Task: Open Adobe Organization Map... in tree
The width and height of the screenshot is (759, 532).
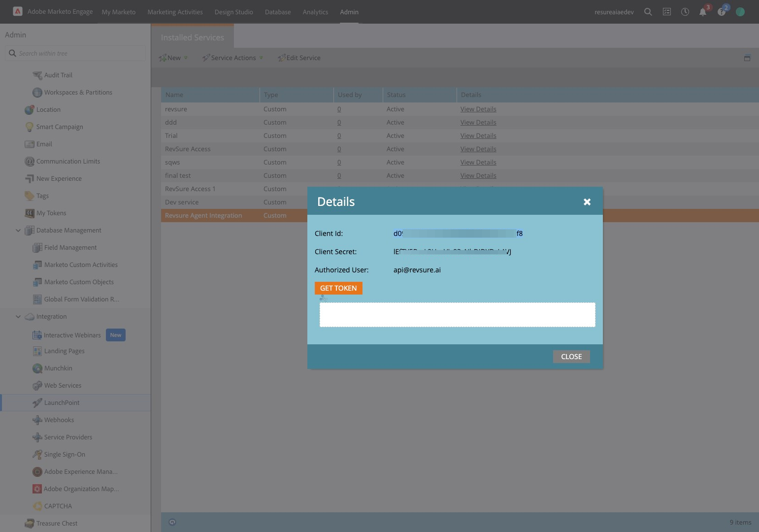Action: [x=81, y=489]
